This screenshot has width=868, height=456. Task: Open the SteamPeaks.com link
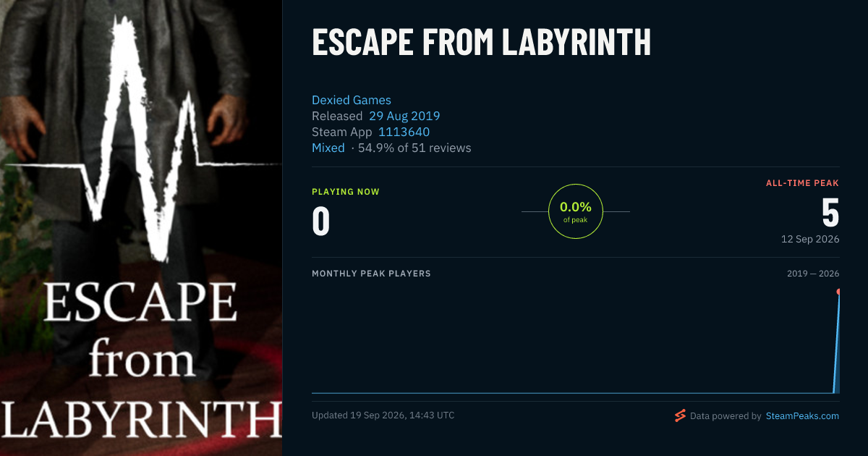[x=802, y=416]
